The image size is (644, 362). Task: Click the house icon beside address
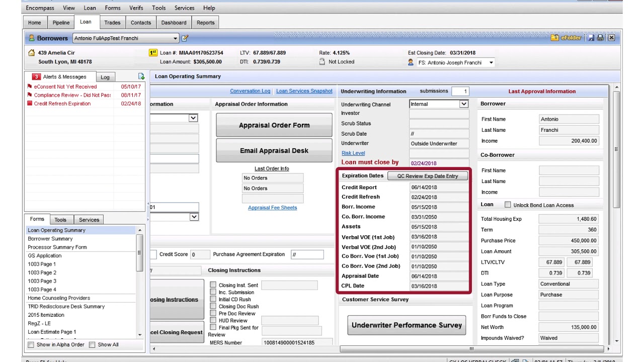click(32, 53)
